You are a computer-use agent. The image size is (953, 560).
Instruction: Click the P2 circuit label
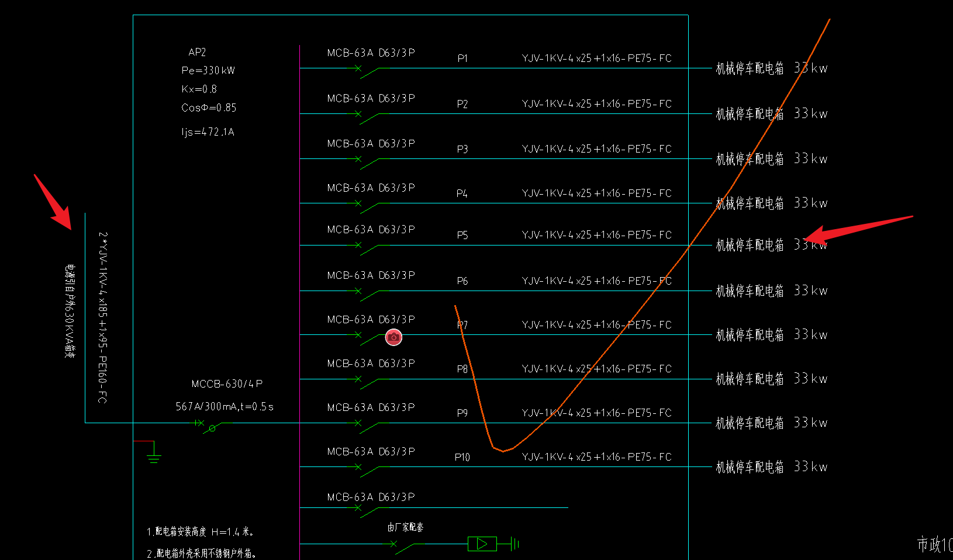point(462,104)
